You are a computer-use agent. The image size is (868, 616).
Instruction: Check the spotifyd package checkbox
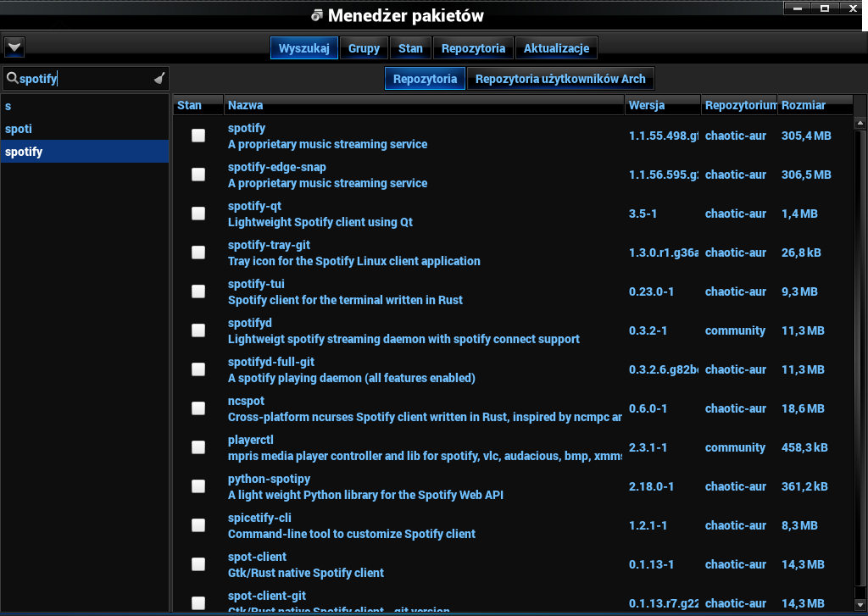(x=198, y=330)
